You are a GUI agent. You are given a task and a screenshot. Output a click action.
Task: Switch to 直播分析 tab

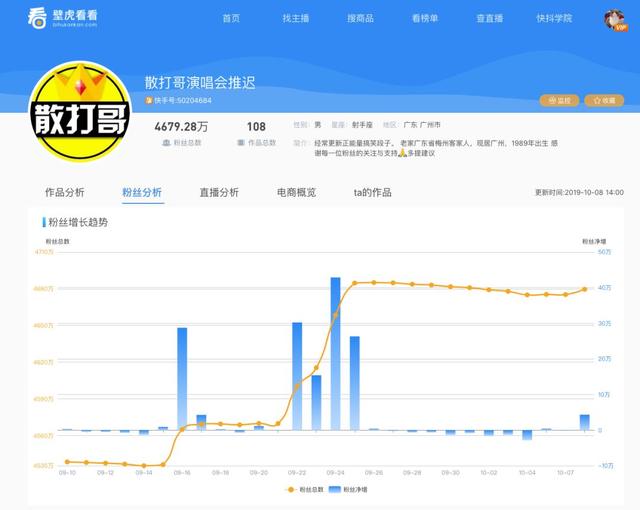[219, 193]
